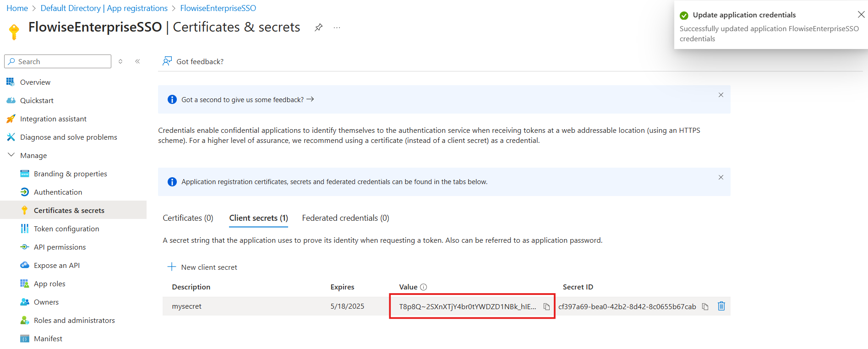The height and width of the screenshot is (349, 868).
Task: Open Token configuration in sidebar
Action: [x=66, y=229]
